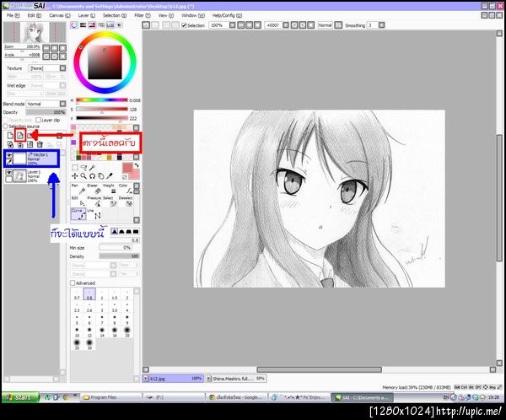
Task: Click the Normal pen mode button
Action: click(x=325, y=24)
